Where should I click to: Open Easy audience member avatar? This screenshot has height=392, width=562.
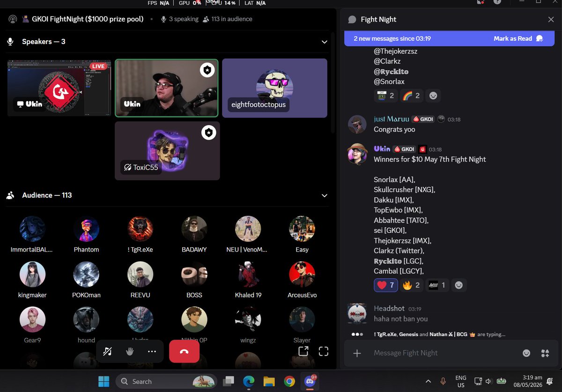302,229
